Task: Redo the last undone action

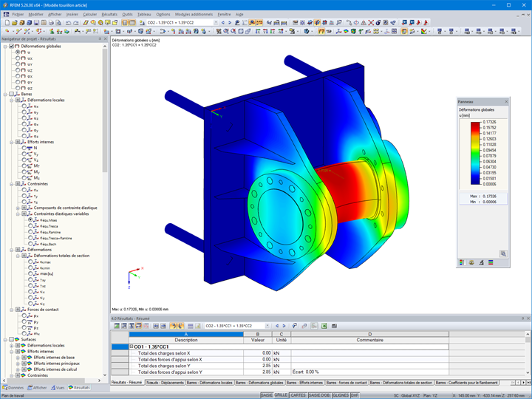Action: 75,23
